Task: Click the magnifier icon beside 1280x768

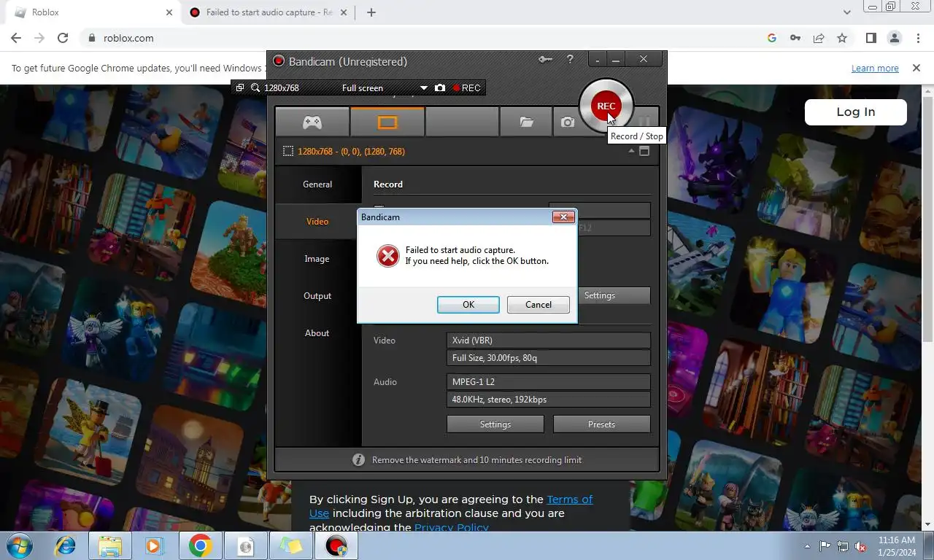Action: click(255, 87)
